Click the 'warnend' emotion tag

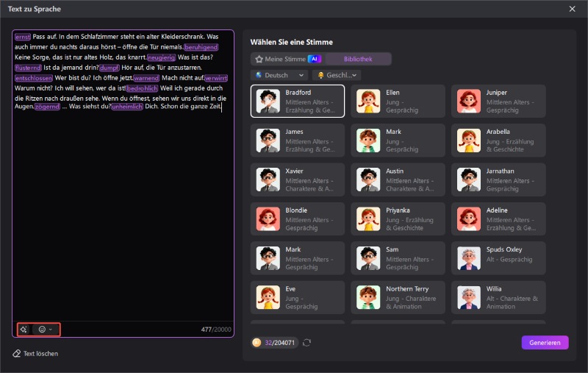(x=146, y=78)
